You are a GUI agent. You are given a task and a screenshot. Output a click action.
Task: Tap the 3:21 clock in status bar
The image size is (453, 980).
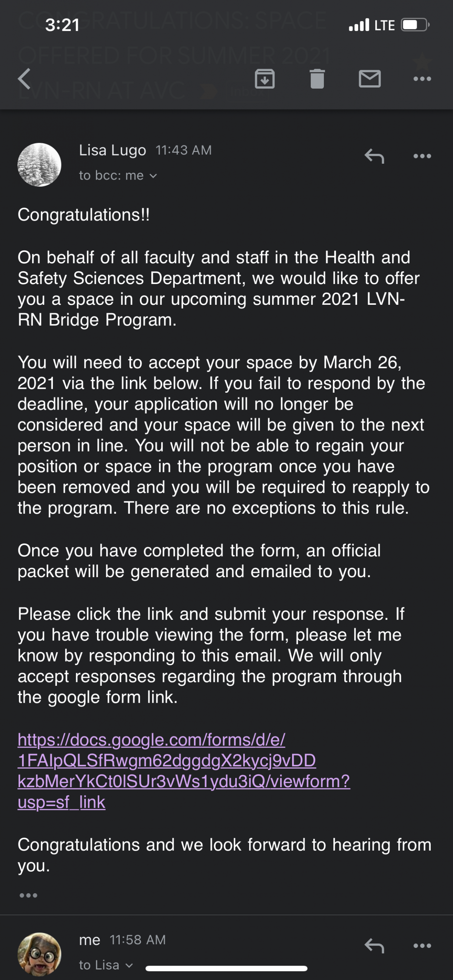(x=62, y=25)
